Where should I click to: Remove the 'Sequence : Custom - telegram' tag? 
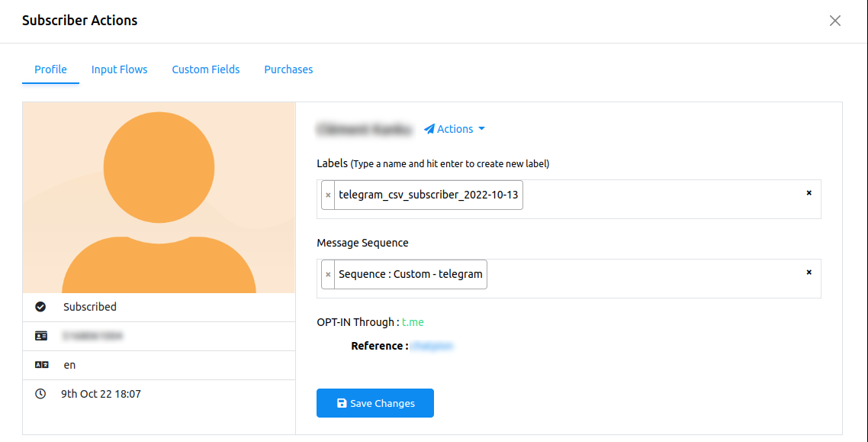coord(328,274)
